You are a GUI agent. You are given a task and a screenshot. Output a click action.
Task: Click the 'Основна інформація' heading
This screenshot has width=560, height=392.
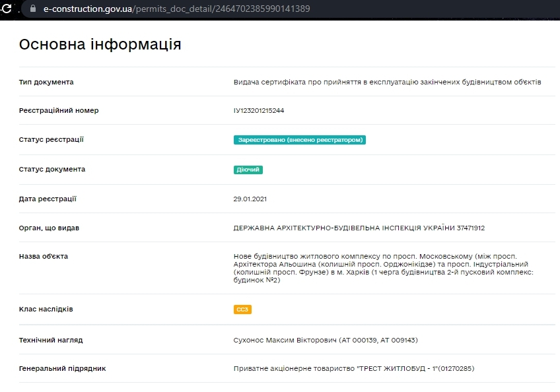click(x=100, y=45)
